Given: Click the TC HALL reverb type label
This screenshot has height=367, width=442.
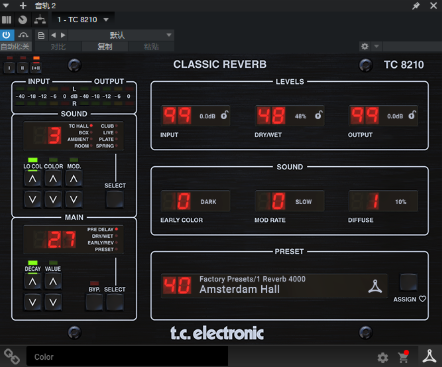Looking at the screenshot, I should point(78,126).
